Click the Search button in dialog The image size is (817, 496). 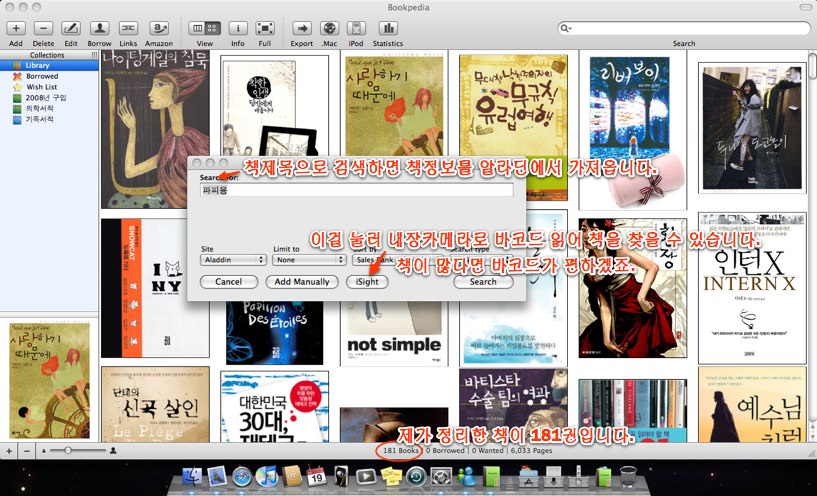pyautogui.click(x=483, y=281)
